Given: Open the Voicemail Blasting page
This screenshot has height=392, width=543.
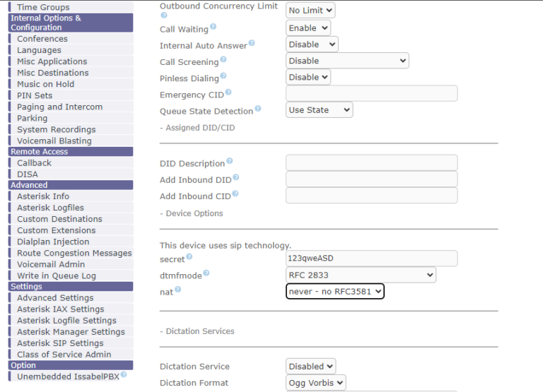Looking at the screenshot, I should (54, 141).
